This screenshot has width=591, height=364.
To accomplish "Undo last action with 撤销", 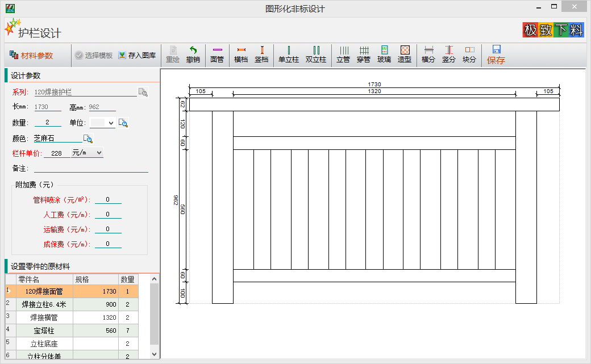I will (x=193, y=55).
